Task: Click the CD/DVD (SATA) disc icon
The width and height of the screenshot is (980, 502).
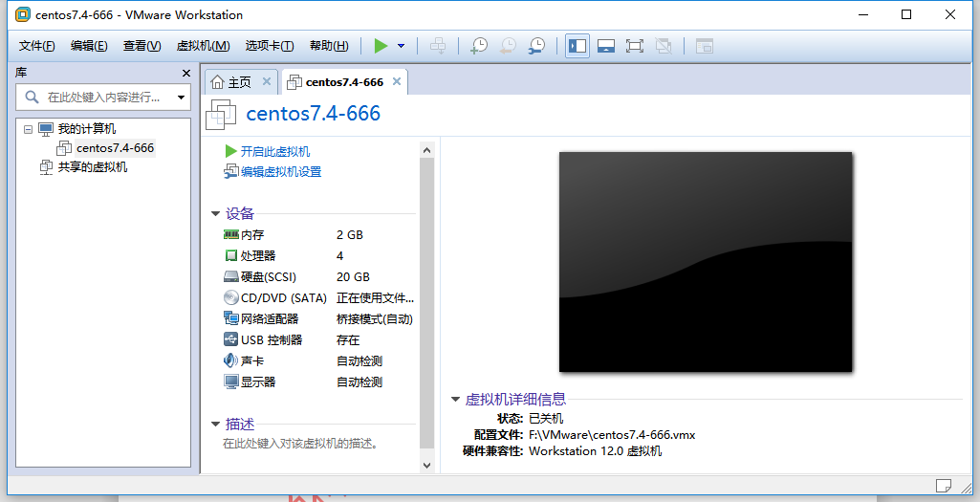Action: [x=231, y=297]
